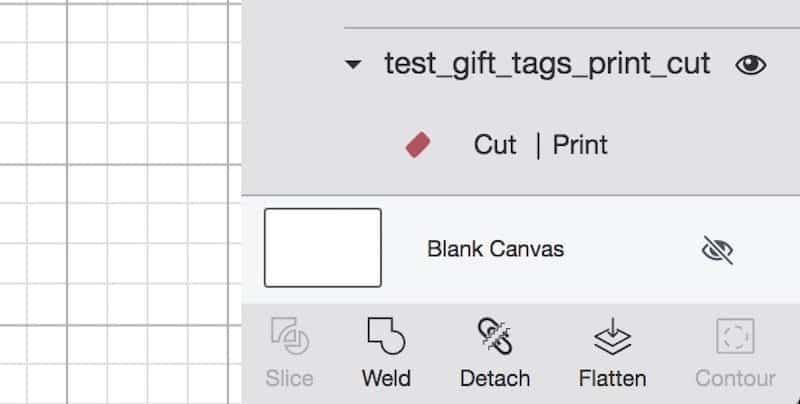Click the dimmed Contour text label
Screen dimensions: 800x404
pyautogui.click(x=735, y=378)
